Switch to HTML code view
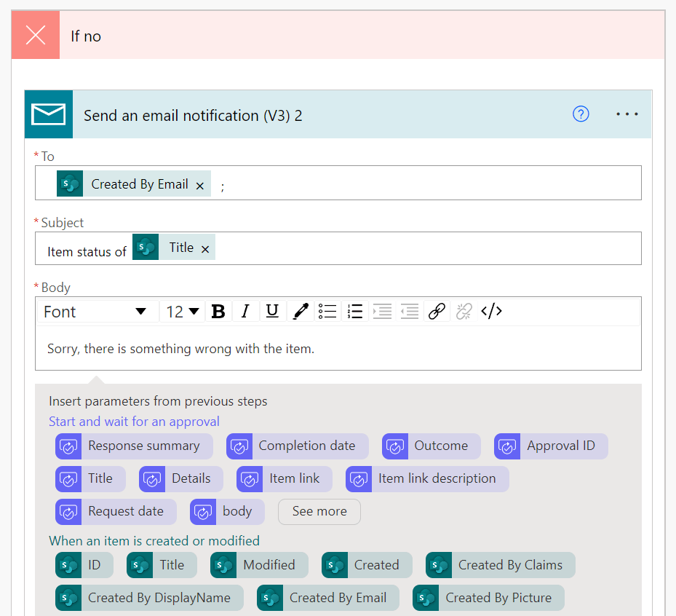Viewport: 676px width, 616px height. pos(491,312)
